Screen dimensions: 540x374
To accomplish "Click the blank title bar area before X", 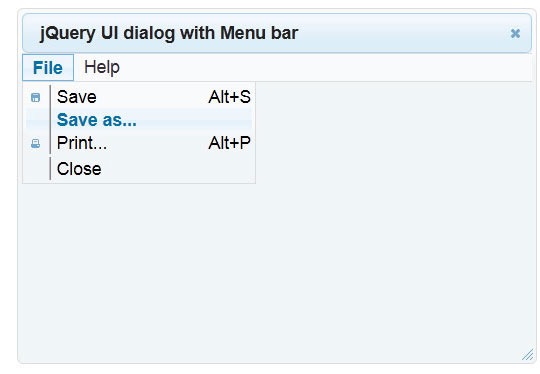I will pos(403,33).
